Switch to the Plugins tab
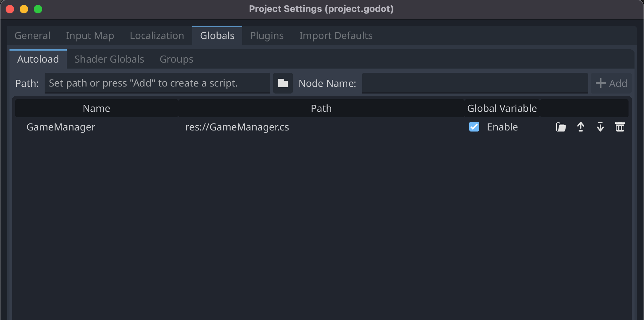644x320 pixels. tap(266, 36)
